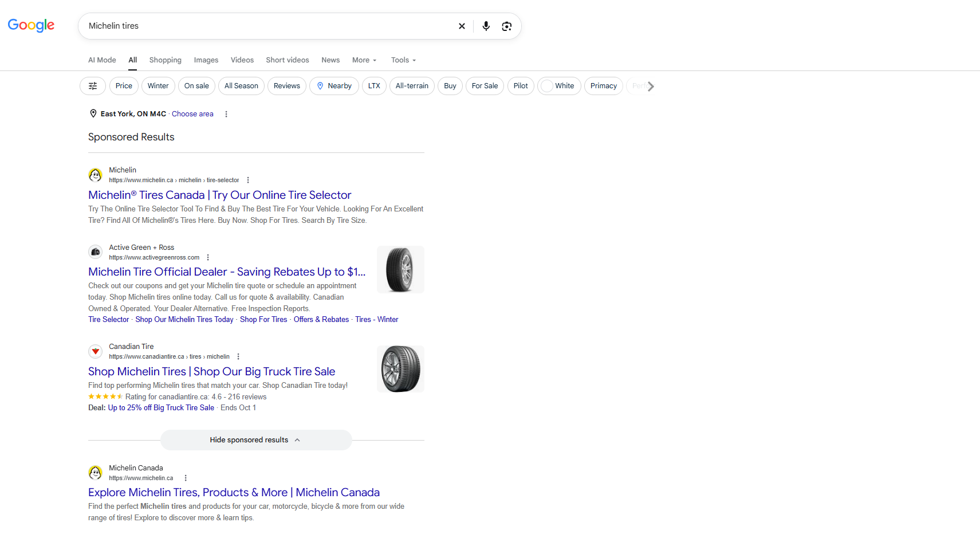
Task: Go to Google homepage via logo
Action: 31,26
